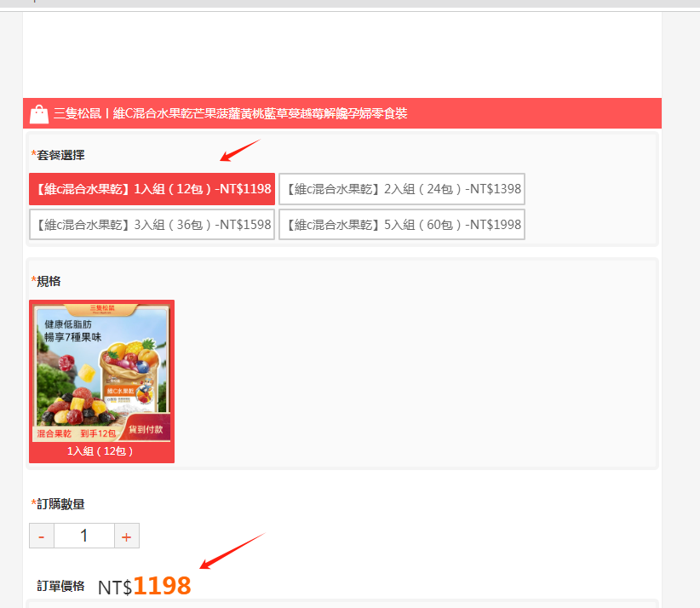Select the 2入組（24包）NT$1398 package

401,189
